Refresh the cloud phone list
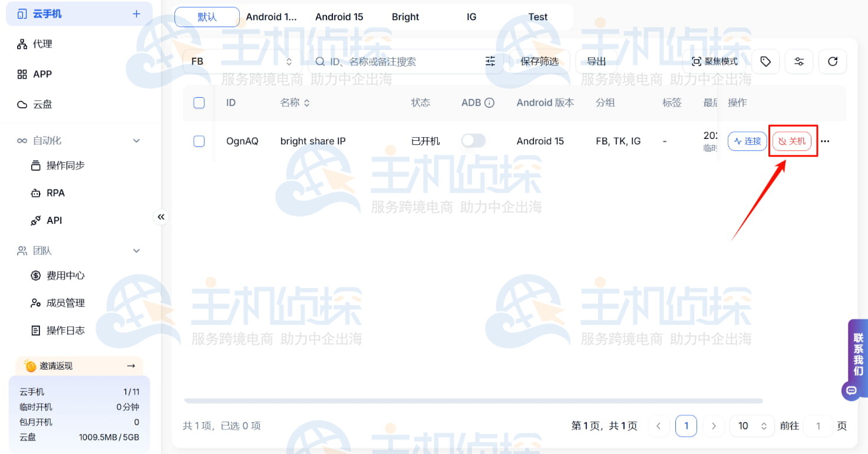The width and height of the screenshot is (868, 454). click(833, 61)
